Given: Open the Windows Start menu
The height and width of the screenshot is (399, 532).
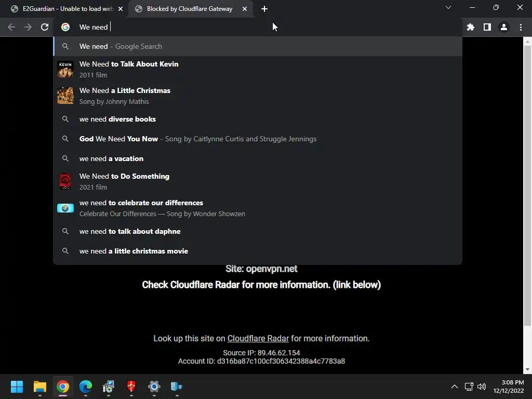Looking at the screenshot, I should [17, 387].
